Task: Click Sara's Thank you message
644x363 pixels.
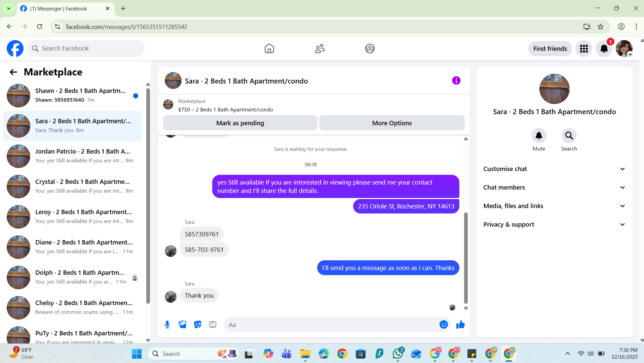Action: [x=199, y=296]
